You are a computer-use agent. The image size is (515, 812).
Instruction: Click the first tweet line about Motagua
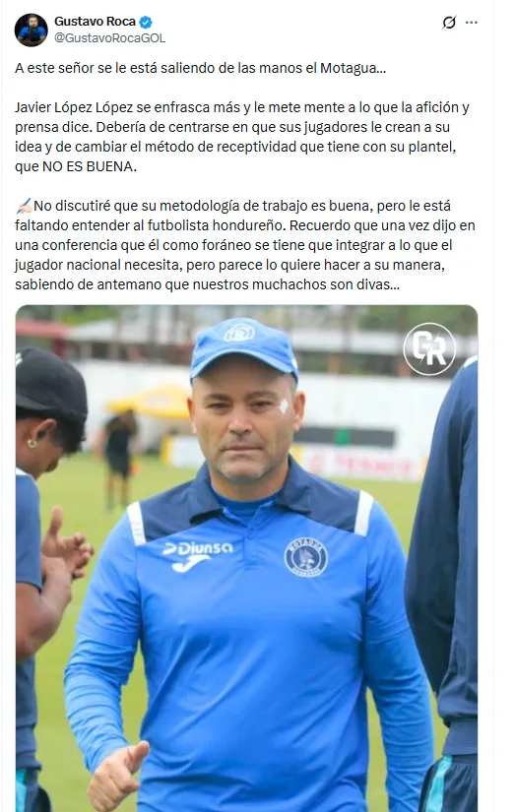pyautogui.click(x=201, y=68)
